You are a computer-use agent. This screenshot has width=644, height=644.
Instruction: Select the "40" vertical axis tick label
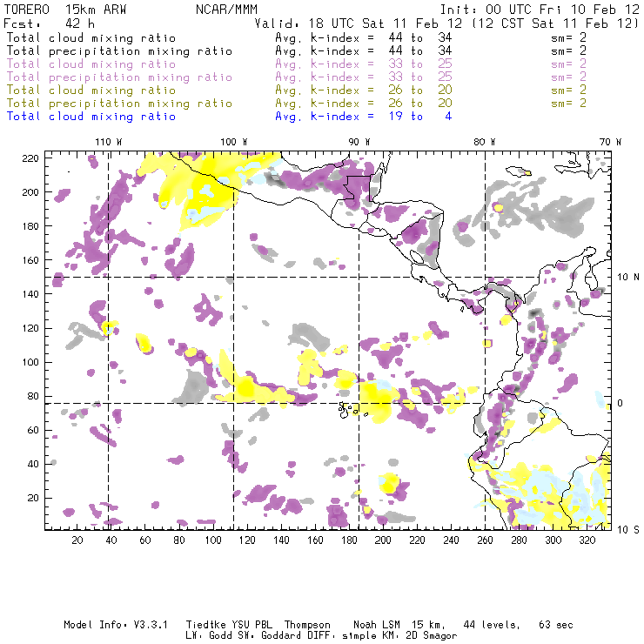tap(33, 464)
